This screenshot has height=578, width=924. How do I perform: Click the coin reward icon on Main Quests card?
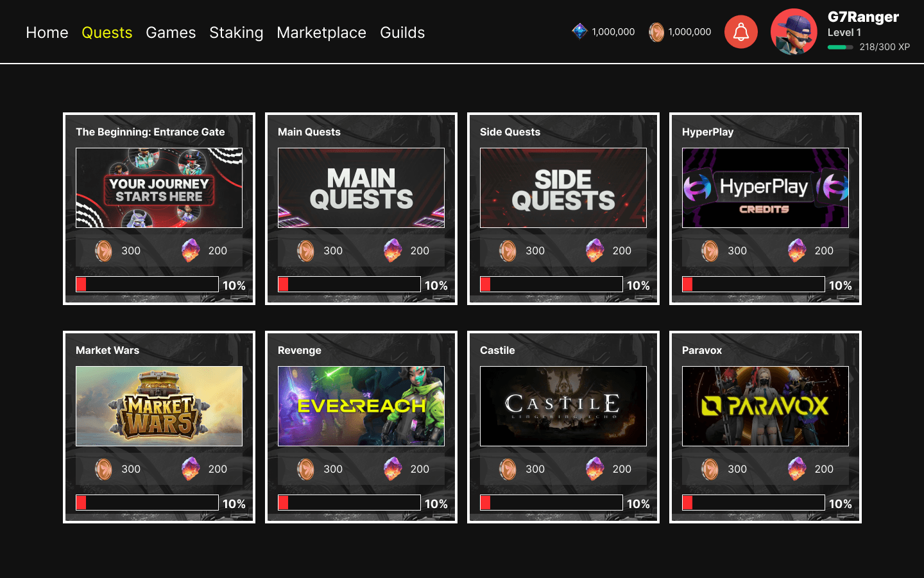[305, 250]
